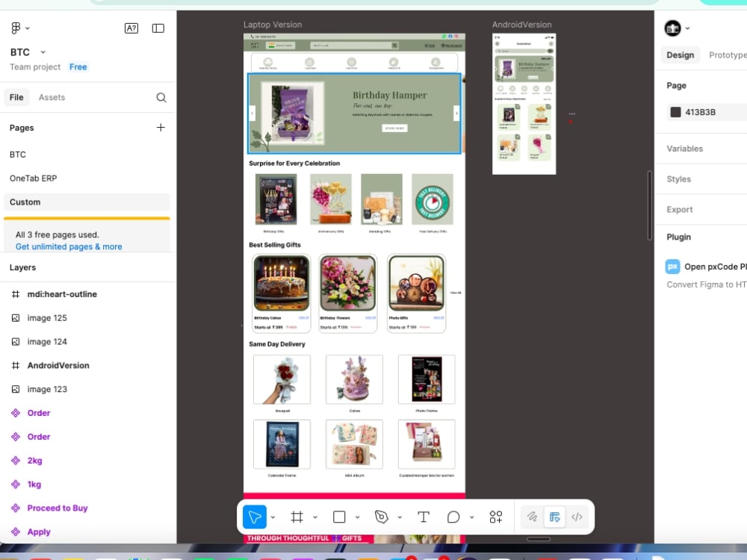Image resolution: width=747 pixels, height=560 pixels.
Task: Click the user avatar icon
Action: point(673,28)
